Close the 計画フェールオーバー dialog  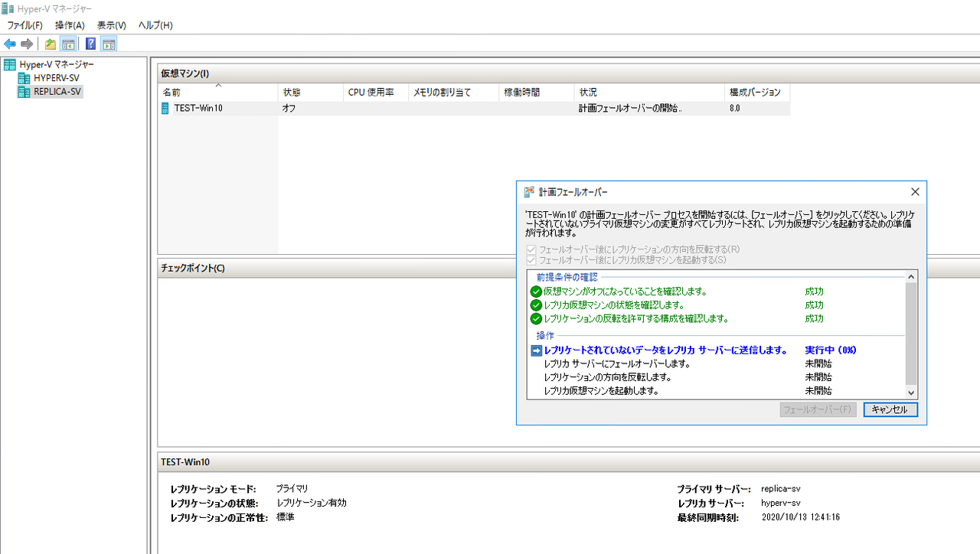(x=915, y=192)
